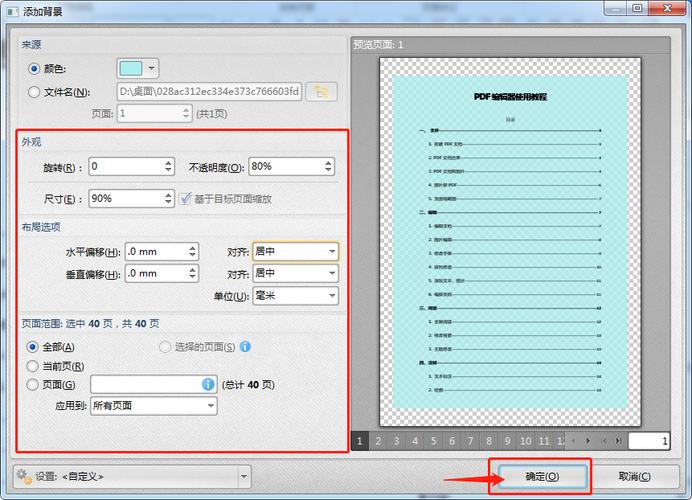The height and width of the screenshot is (500, 692).
Task: Click the 确定 confirm button
Action: point(541,476)
